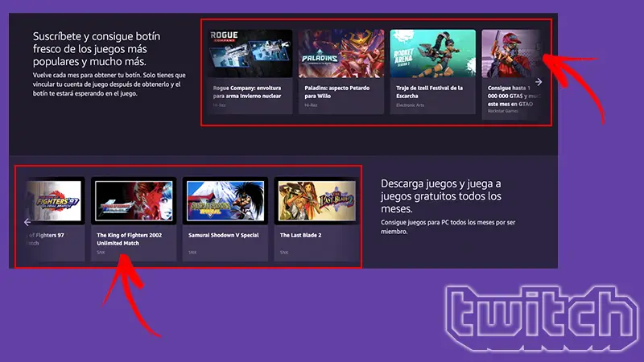Click 'Electronic Arts' publisher label
The image size is (644, 362).
pyautogui.click(x=410, y=105)
